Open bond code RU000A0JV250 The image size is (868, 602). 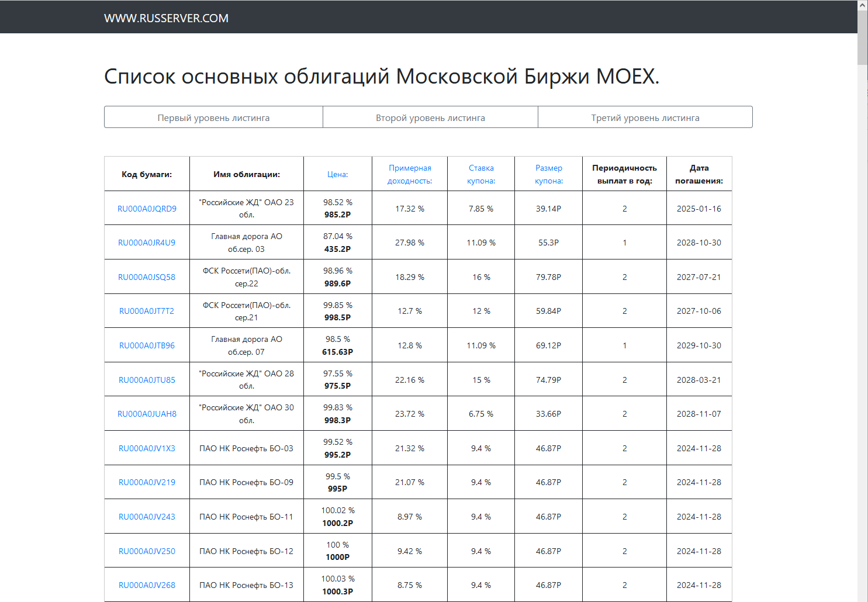pyautogui.click(x=147, y=551)
